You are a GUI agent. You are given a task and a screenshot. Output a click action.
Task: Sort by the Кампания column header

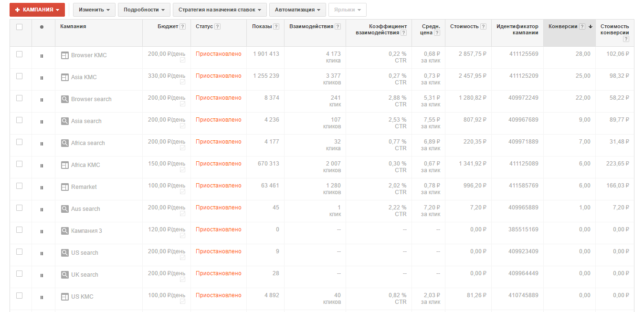pyautogui.click(x=73, y=27)
